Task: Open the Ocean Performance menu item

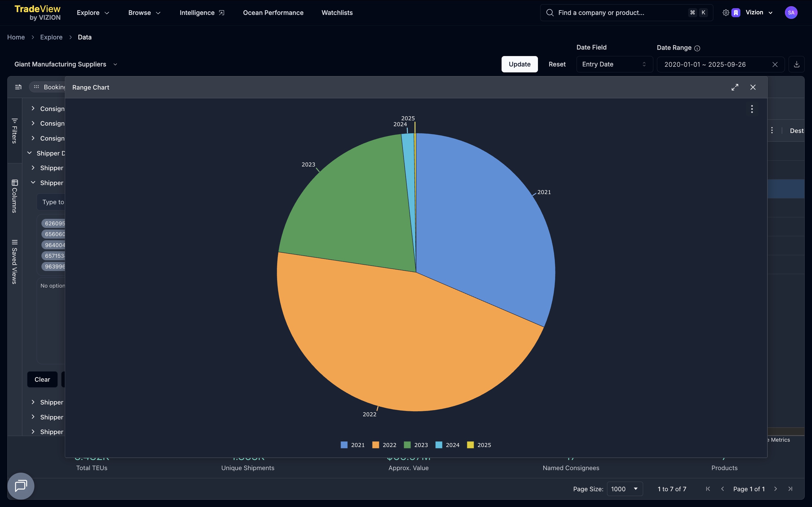Action: (x=273, y=13)
